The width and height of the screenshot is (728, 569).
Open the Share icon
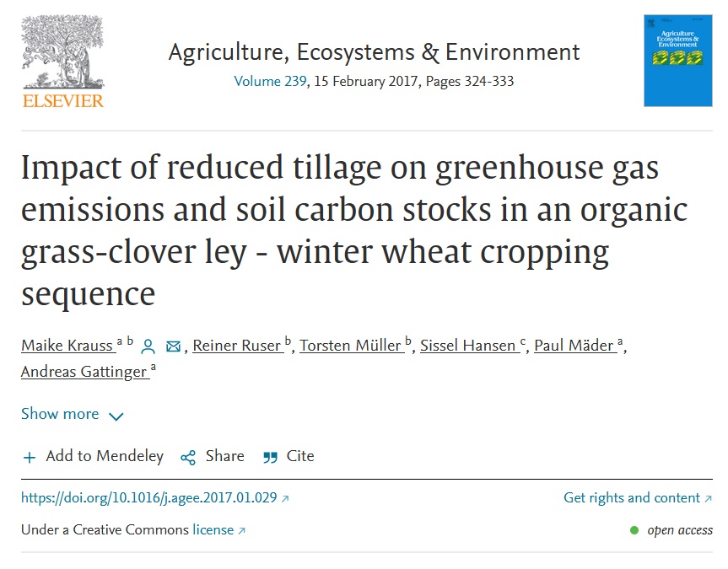pyautogui.click(x=187, y=456)
